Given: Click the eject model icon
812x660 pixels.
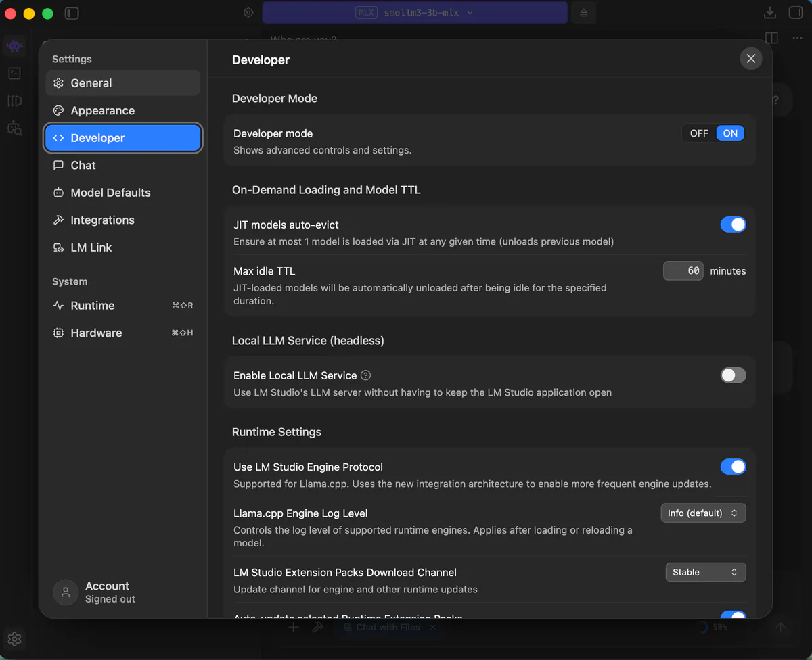Looking at the screenshot, I should (x=583, y=13).
